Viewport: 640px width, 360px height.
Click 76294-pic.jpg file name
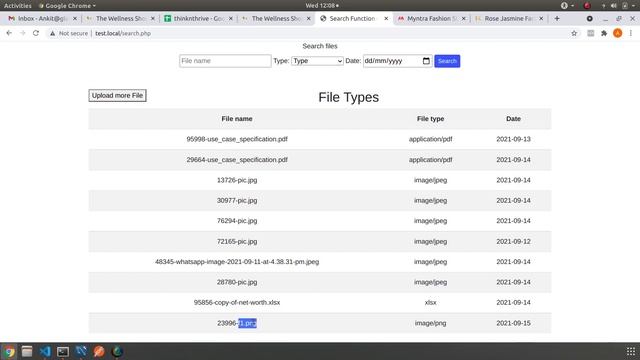tap(237, 221)
